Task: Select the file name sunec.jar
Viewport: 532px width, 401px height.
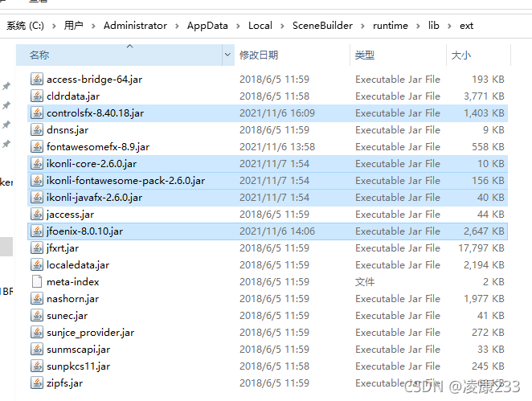Action: coord(67,316)
